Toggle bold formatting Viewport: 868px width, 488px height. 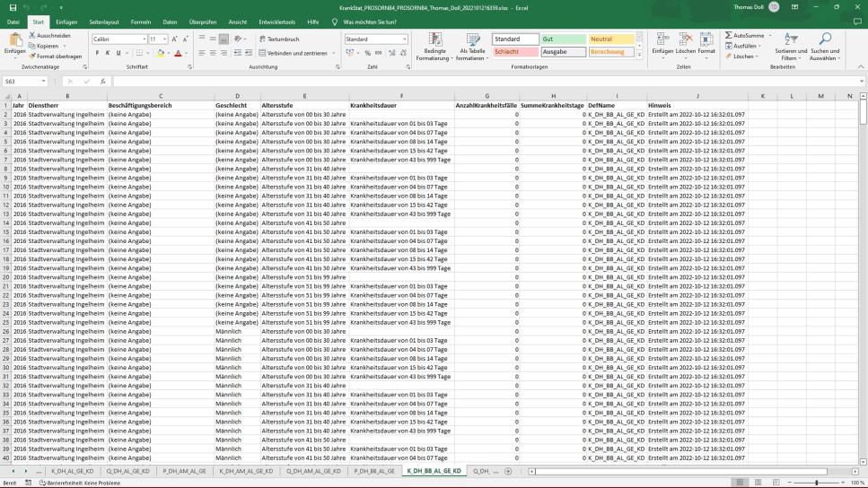point(96,53)
